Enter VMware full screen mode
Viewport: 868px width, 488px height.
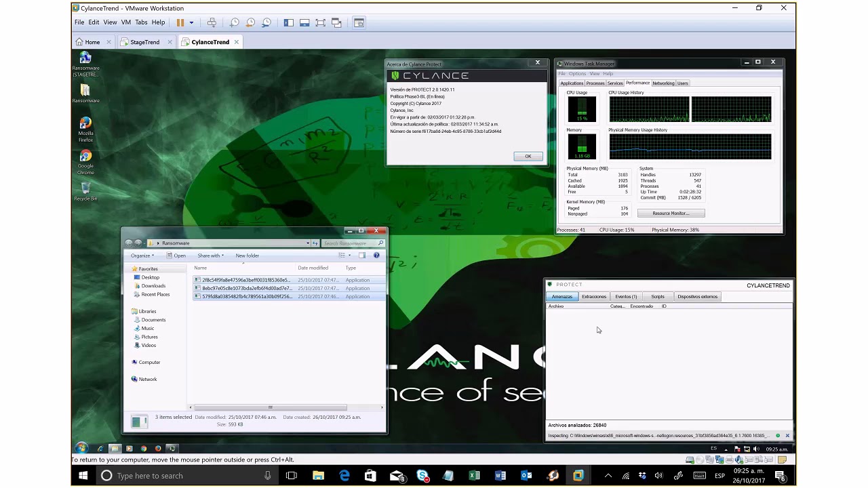[321, 22]
